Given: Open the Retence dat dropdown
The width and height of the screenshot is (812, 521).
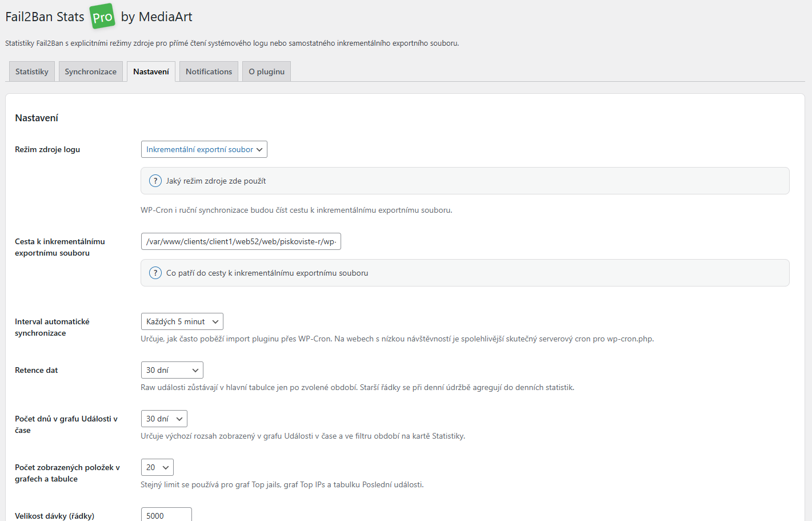Looking at the screenshot, I should click(172, 370).
